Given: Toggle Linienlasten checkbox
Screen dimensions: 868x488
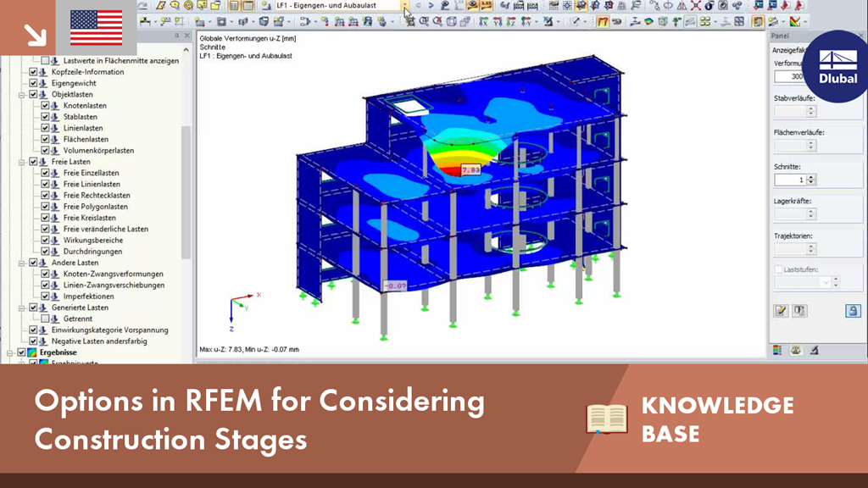Looking at the screenshot, I should pos(46,128).
